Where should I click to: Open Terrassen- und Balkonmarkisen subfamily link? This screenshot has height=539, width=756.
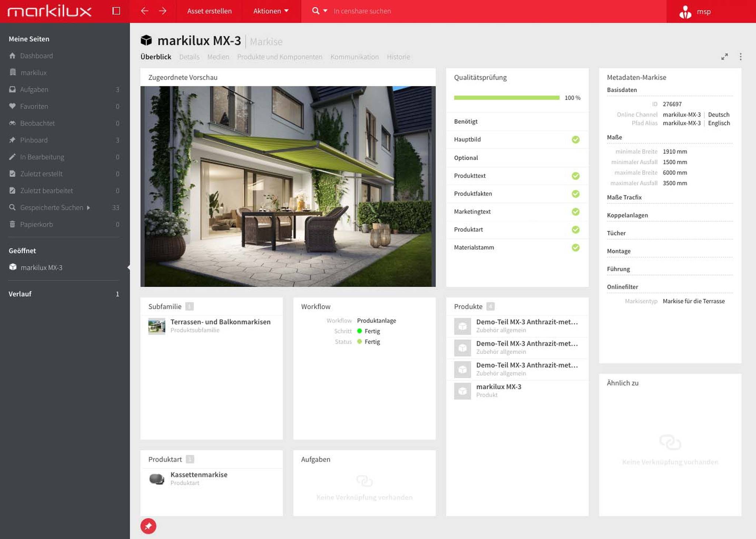click(220, 322)
